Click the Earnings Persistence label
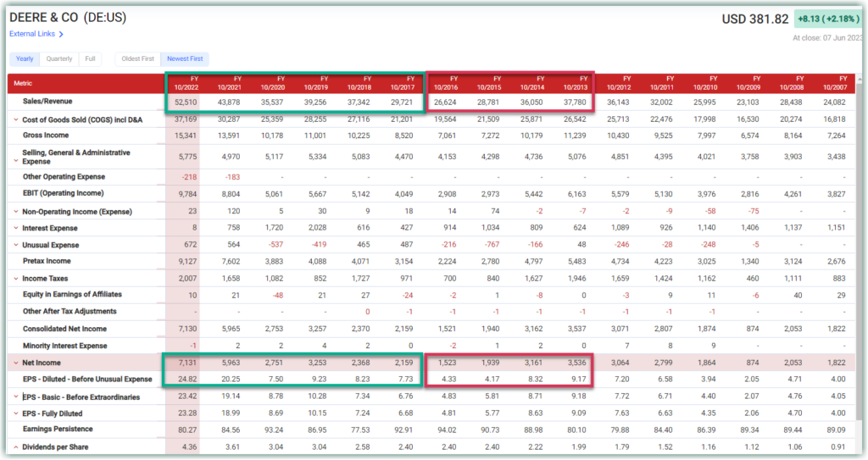The height and width of the screenshot is (460, 868). [58, 429]
